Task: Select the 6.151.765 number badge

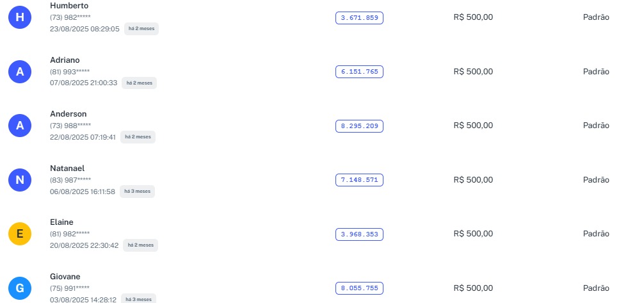Action: [x=359, y=72]
